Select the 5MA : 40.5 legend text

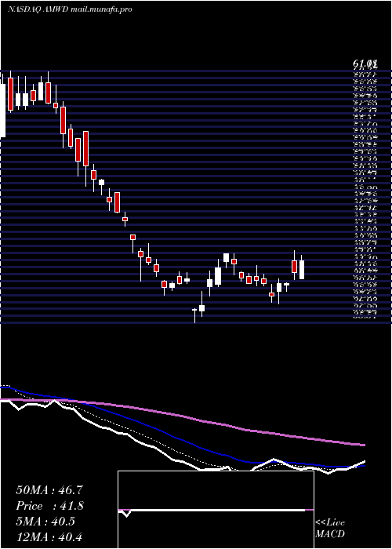click(x=45, y=522)
